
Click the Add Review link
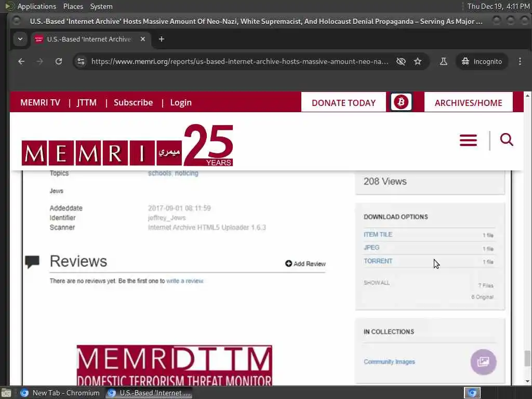tap(305, 263)
